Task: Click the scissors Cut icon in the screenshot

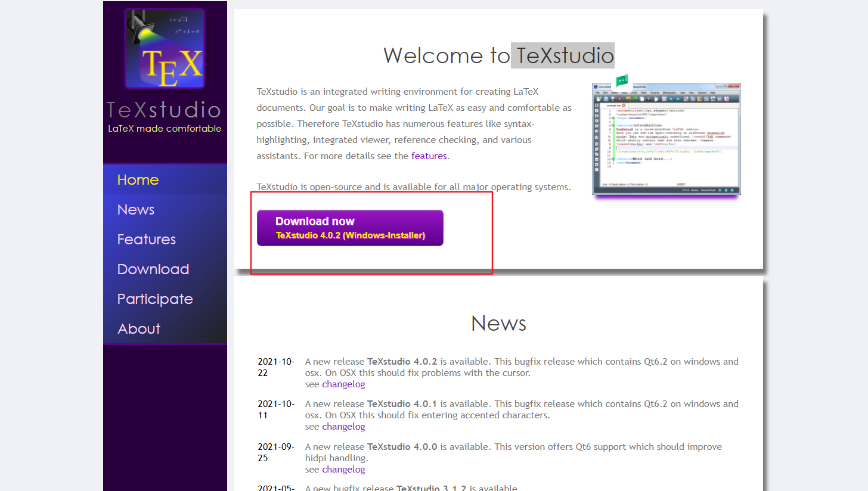Action: pyautogui.click(x=649, y=99)
